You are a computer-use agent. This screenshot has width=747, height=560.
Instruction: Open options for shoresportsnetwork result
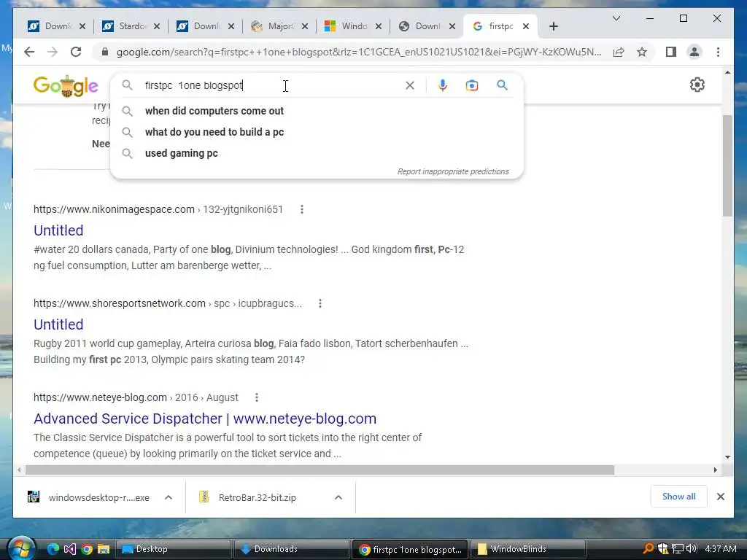(320, 303)
